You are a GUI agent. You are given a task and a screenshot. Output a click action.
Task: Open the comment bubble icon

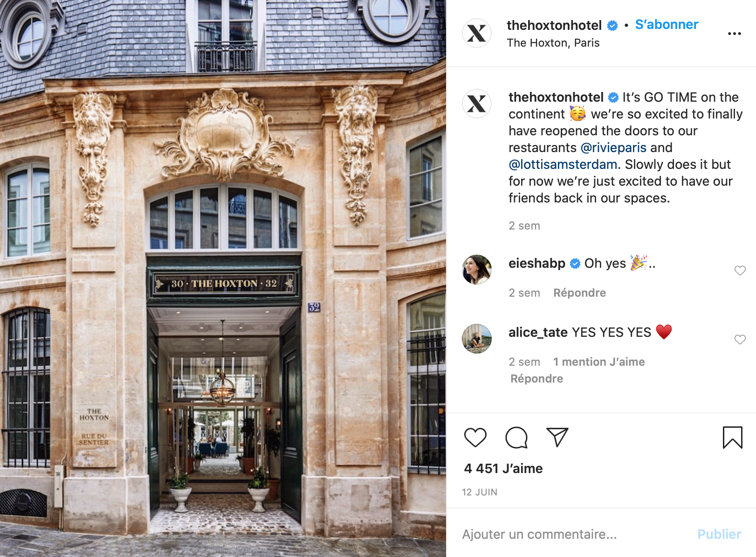point(516,438)
